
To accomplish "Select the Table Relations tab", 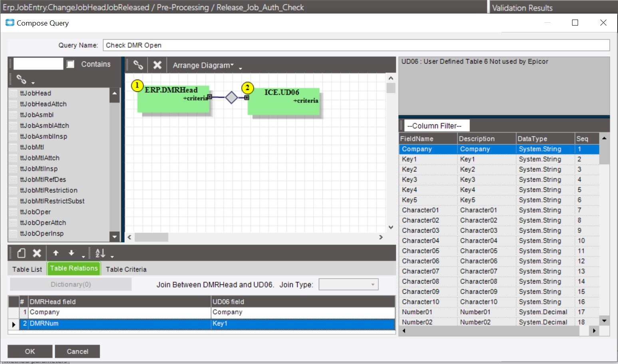I will (x=74, y=269).
